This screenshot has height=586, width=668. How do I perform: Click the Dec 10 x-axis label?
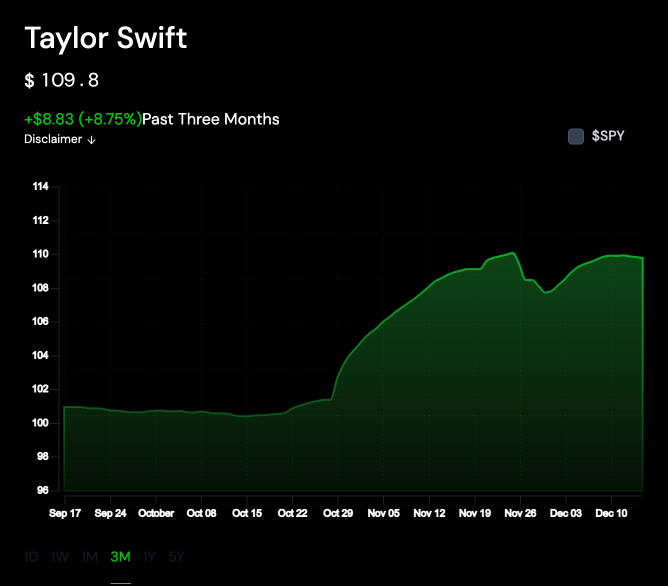(x=611, y=513)
